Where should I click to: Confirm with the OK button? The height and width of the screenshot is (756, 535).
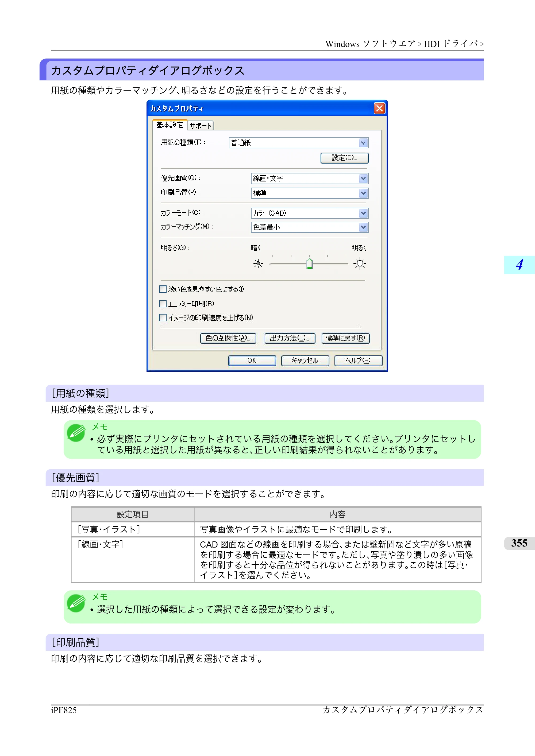252,360
